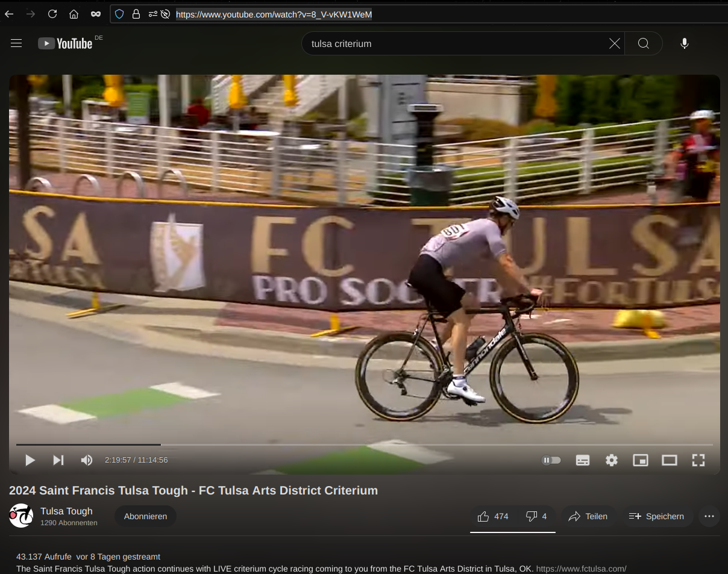This screenshot has width=728, height=574.
Task: Toggle theater mode
Action: [670, 460]
